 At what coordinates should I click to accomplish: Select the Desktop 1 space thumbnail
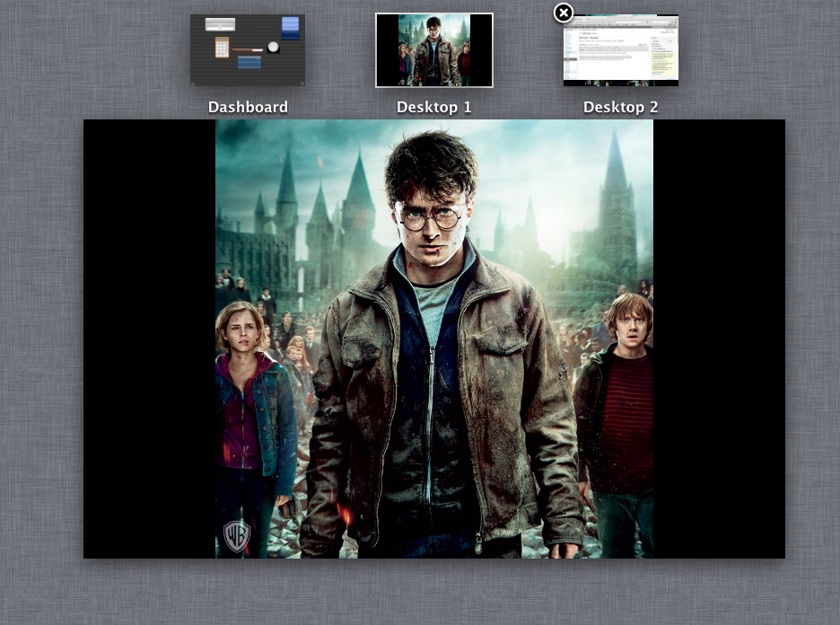pyautogui.click(x=434, y=50)
